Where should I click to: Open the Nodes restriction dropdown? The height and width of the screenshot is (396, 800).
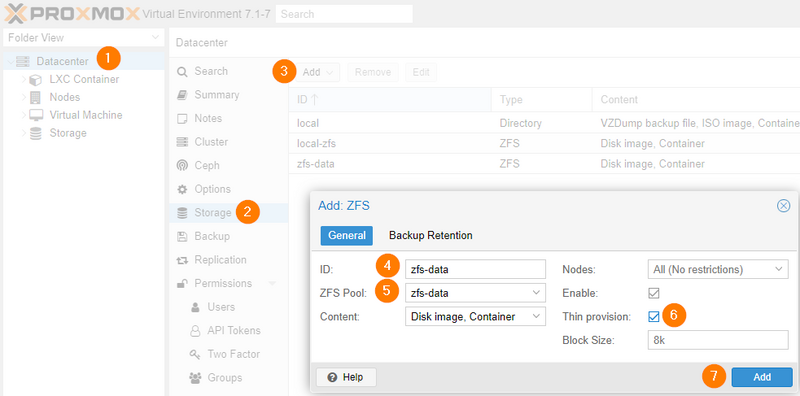tap(778, 269)
